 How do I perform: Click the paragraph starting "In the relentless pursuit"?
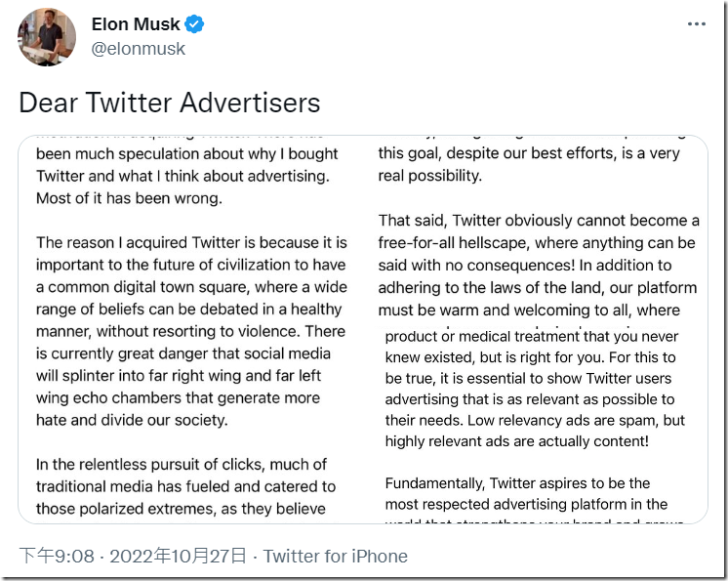point(185,486)
